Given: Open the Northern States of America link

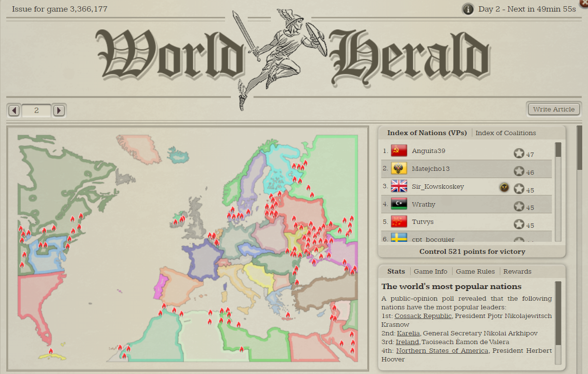Looking at the screenshot, I should (x=442, y=350).
